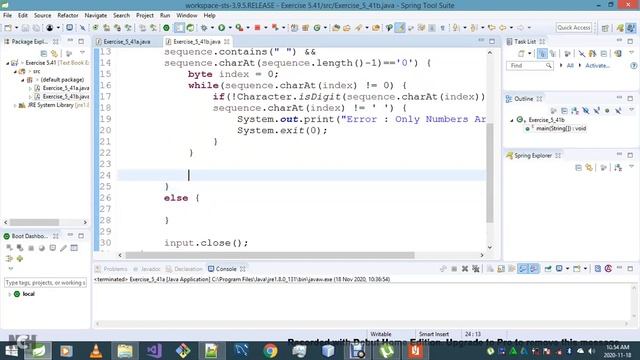Image resolution: width=640 pixels, height=360 pixels.
Task: Click Open Console icon
Action: coord(577,269)
